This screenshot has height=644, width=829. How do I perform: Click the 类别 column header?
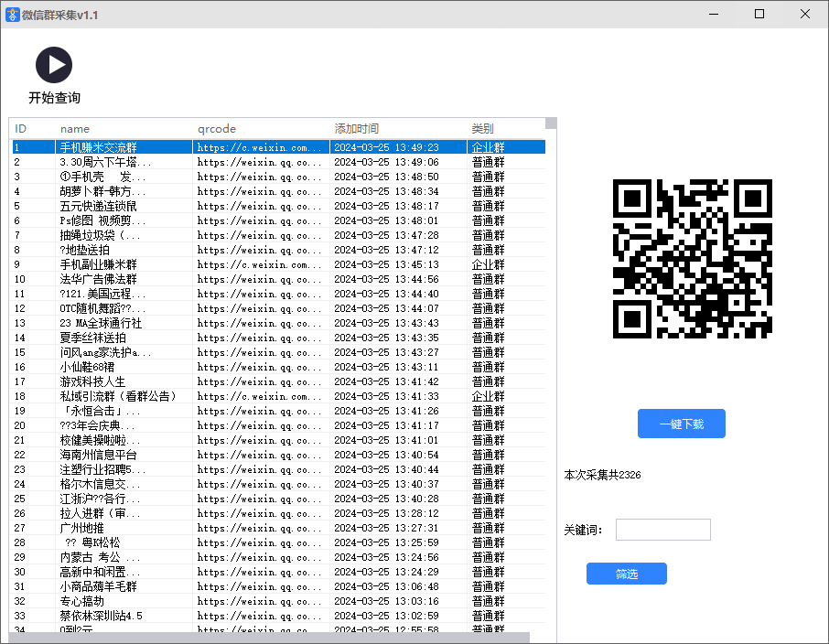(x=482, y=129)
